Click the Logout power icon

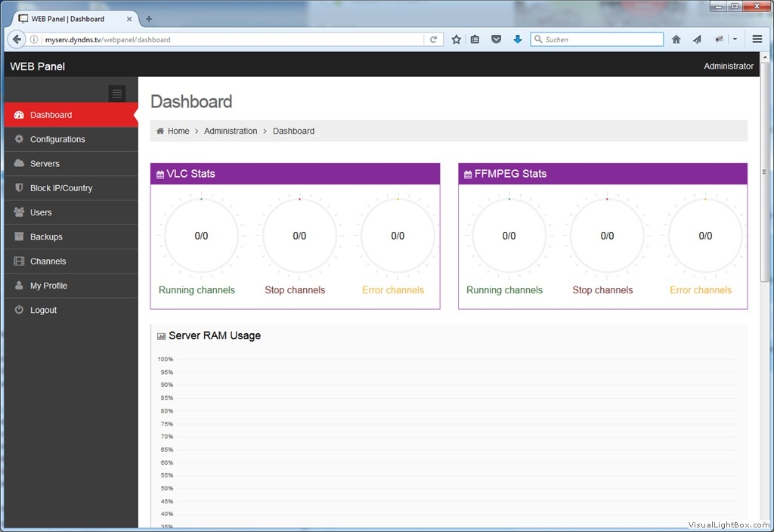coord(20,310)
